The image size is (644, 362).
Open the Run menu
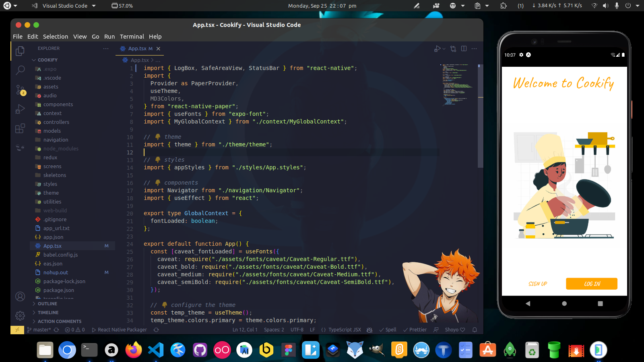(x=109, y=37)
